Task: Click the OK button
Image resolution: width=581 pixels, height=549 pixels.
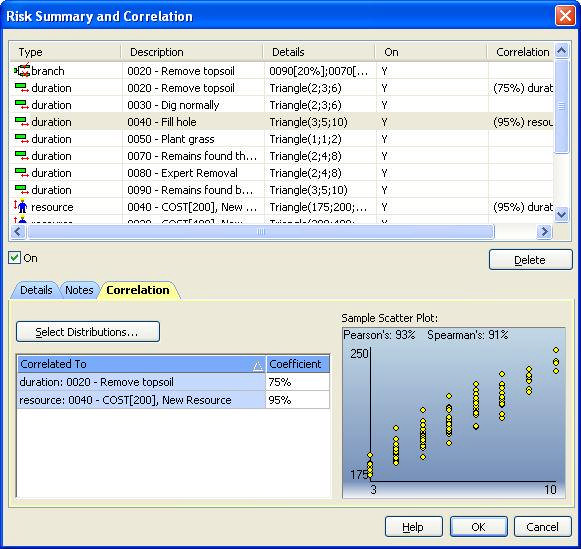Action: coord(478,526)
